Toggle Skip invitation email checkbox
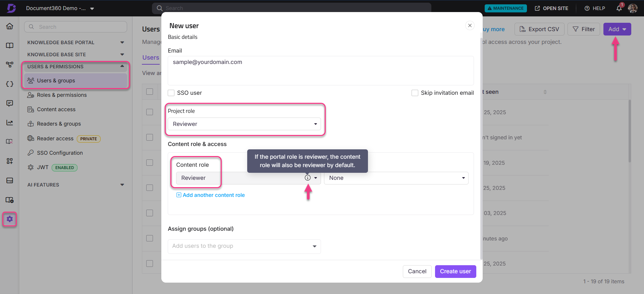This screenshot has width=644, height=294. click(415, 93)
